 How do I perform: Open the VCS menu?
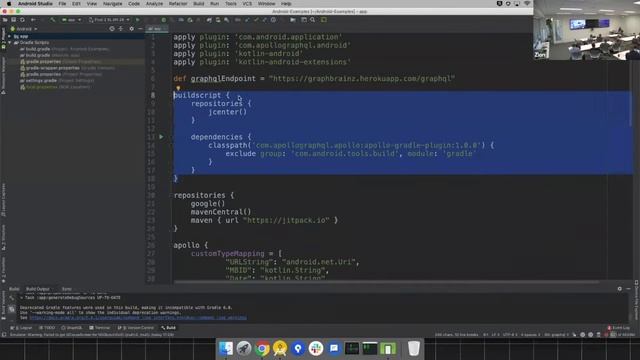[x=247, y=3]
